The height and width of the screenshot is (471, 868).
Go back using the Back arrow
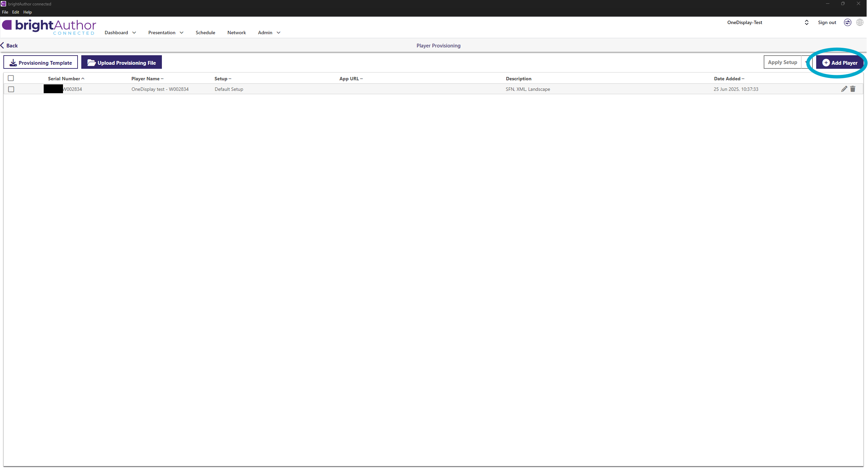coord(9,45)
